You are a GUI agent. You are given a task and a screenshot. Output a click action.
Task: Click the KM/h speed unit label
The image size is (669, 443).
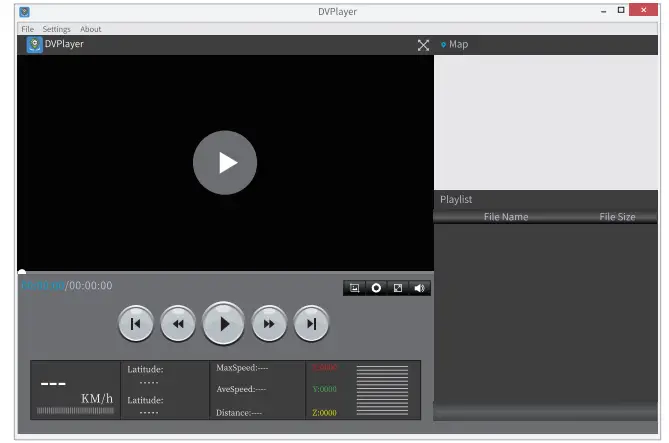click(x=97, y=399)
